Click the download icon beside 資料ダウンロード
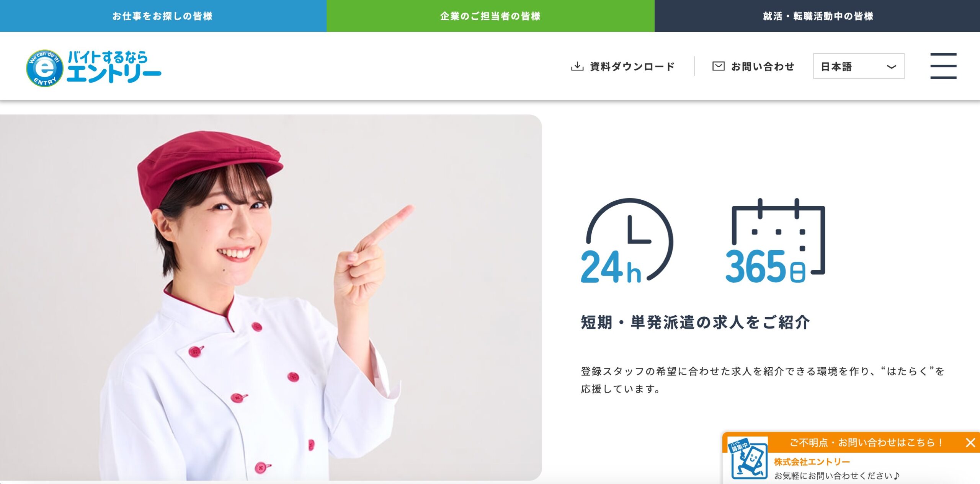Image resolution: width=980 pixels, height=484 pixels. click(577, 66)
